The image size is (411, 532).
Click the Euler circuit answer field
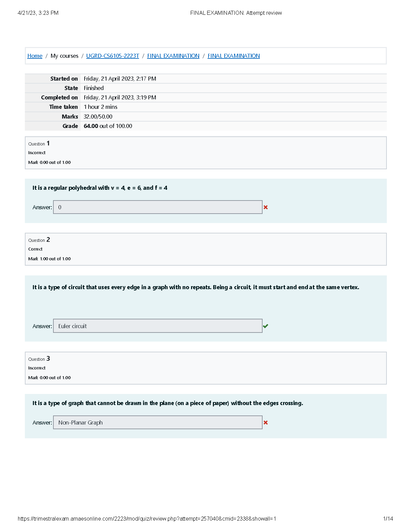click(x=157, y=326)
